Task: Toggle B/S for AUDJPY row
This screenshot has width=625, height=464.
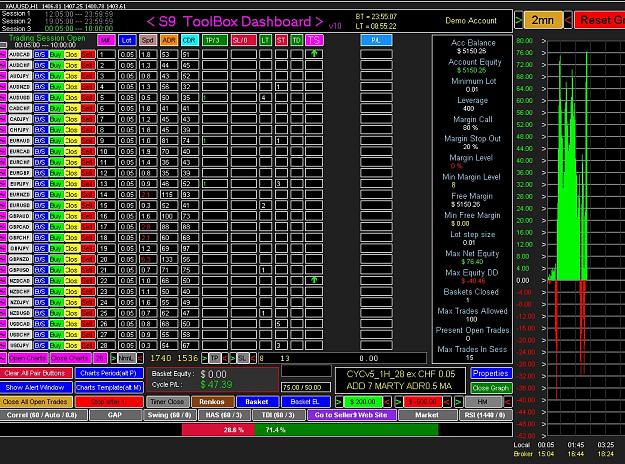Action: pos(40,75)
